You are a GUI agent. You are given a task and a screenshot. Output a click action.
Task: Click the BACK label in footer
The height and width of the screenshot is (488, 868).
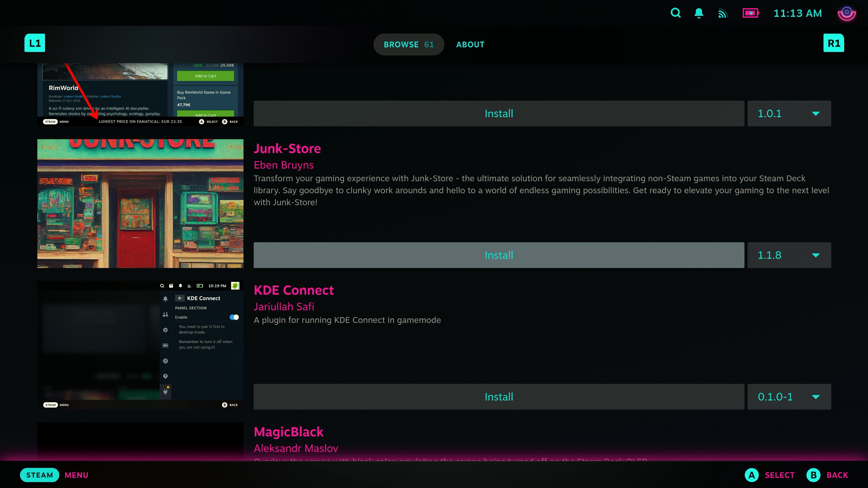[x=837, y=475]
